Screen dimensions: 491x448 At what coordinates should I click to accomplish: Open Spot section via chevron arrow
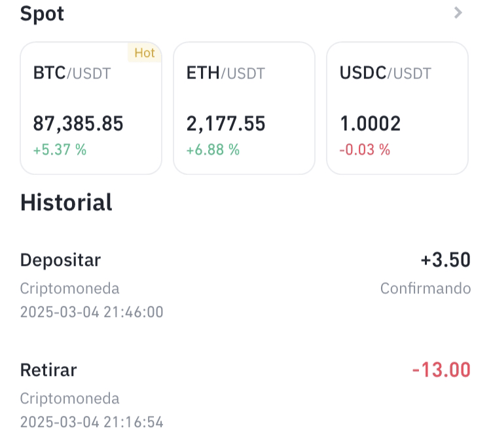458,13
